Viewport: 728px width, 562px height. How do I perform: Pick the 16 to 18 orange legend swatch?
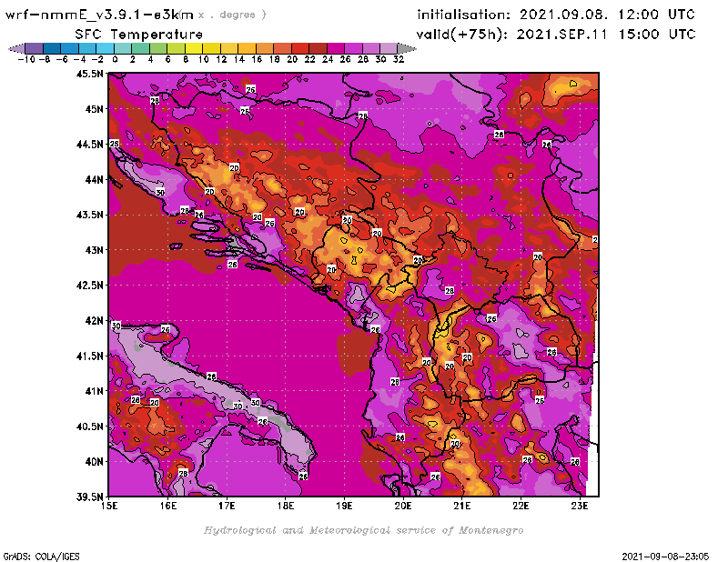point(264,48)
